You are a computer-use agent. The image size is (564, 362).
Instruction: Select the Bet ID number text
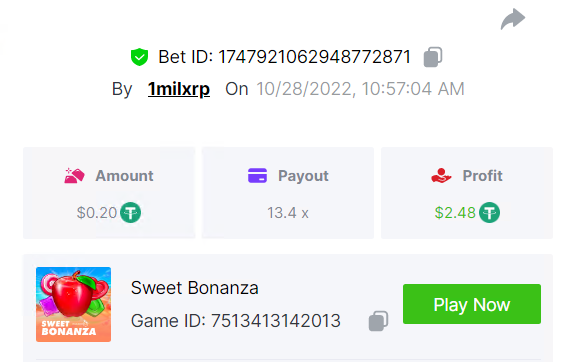pos(314,57)
